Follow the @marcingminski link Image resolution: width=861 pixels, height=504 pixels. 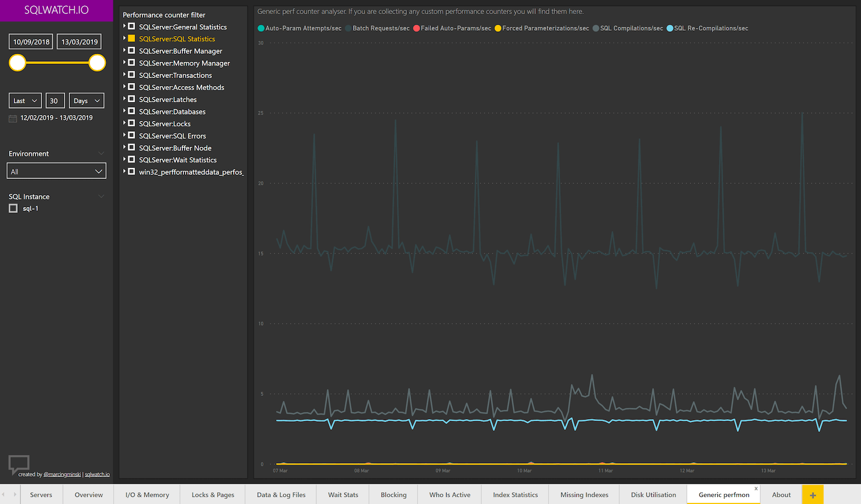coord(62,474)
